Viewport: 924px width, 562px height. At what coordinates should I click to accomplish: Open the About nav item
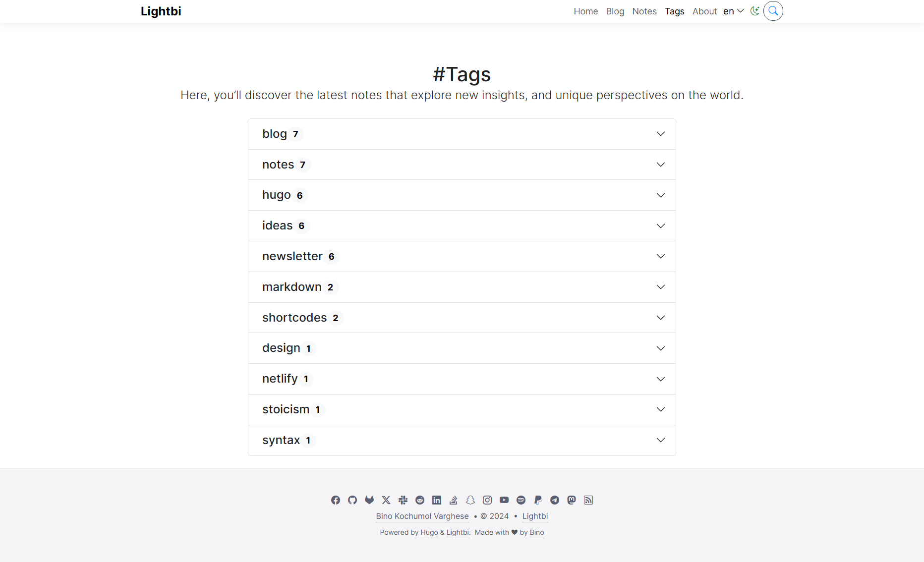[704, 11]
